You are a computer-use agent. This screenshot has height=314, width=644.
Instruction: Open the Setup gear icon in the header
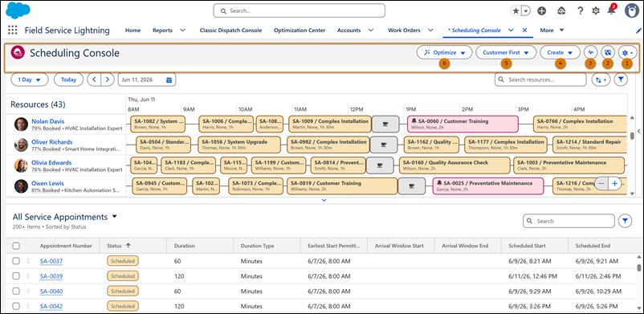tap(596, 11)
